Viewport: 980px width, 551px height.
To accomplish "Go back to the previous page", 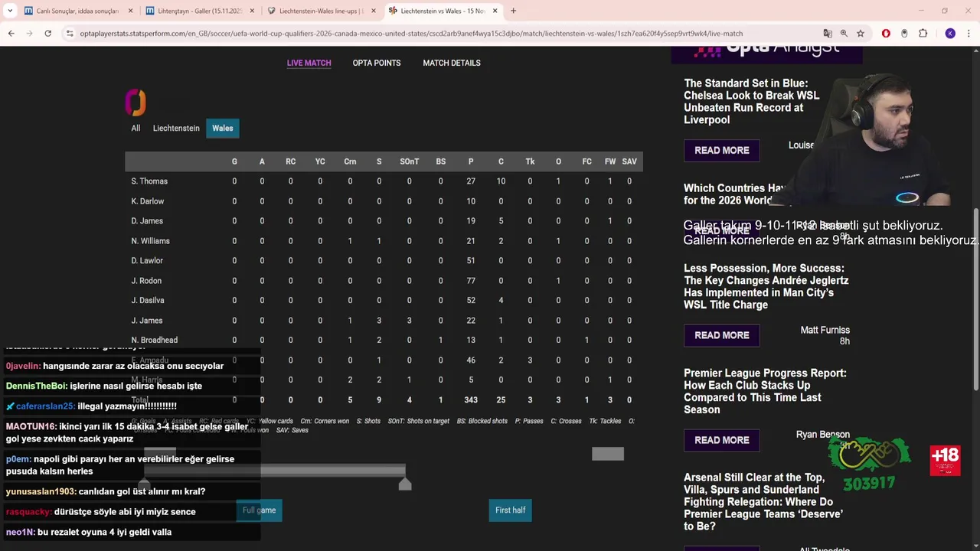I will tap(11, 34).
